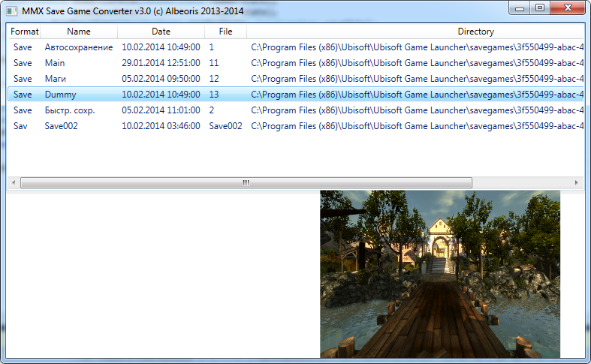Sort saves by Name column header
This screenshot has width=591, height=364.
point(78,32)
